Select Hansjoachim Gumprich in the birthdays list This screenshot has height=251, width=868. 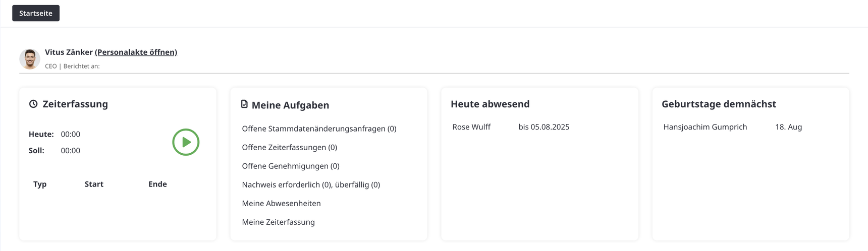coord(705,127)
